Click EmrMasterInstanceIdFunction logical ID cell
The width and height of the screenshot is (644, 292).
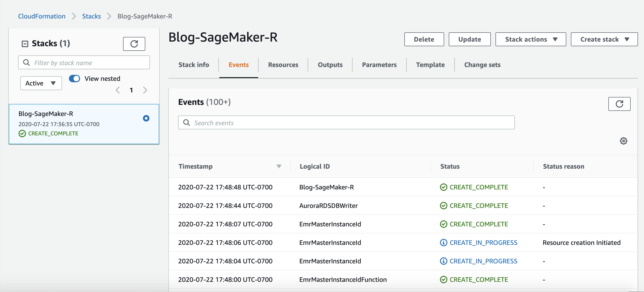pos(343,280)
